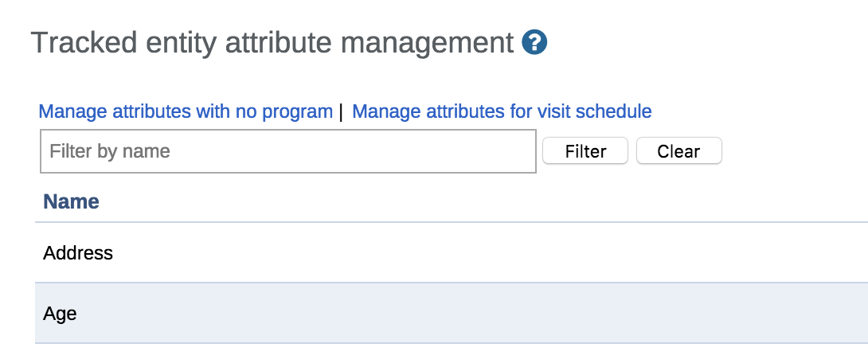The width and height of the screenshot is (868, 363).
Task: Open Manage attributes for visit schedule
Action: click(x=502, y=111)
